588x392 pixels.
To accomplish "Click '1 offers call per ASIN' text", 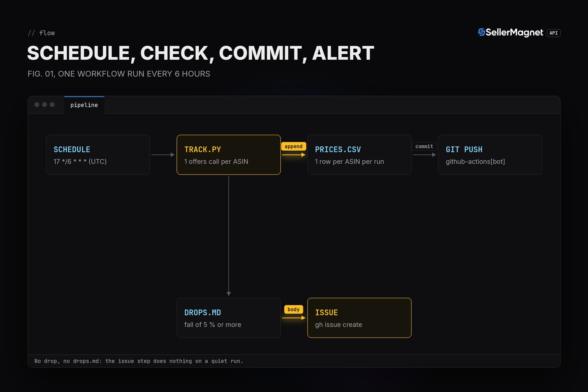I will click(216, 162).
